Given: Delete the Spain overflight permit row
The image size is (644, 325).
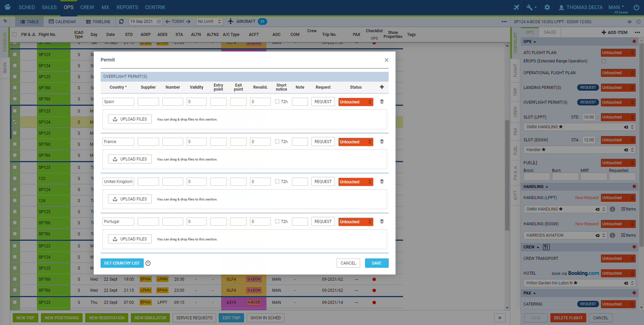Looking at the screenshot, I should pos(382,102).
